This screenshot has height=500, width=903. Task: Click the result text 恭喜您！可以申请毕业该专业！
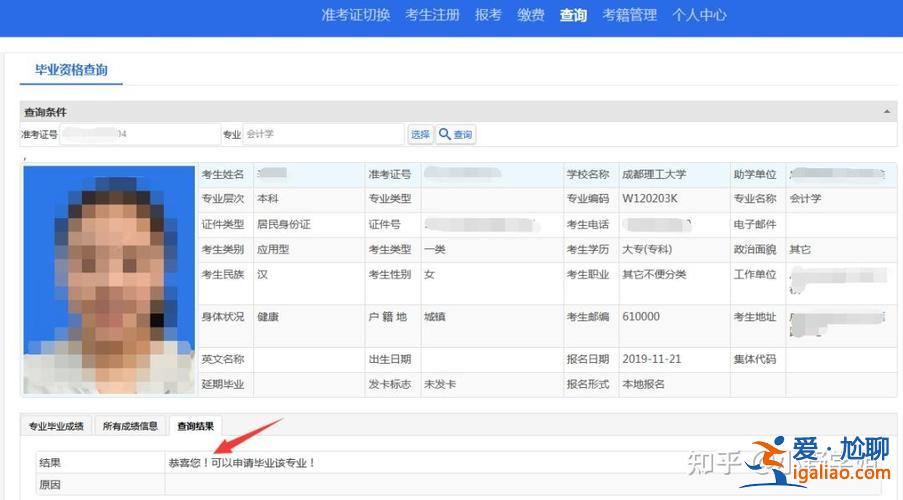click(x=242, y=463)
